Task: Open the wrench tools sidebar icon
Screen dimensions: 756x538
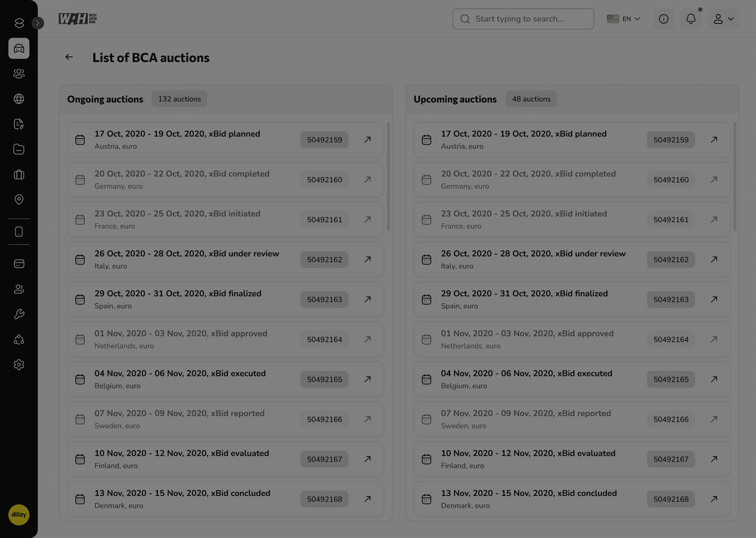Action: click(19, 314)
